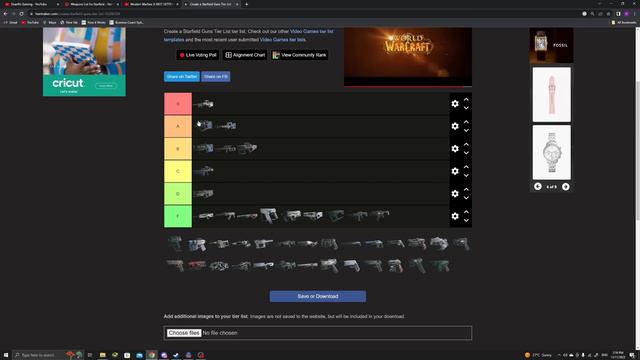
Task: Open Windows Start menu
Action: 6,355
